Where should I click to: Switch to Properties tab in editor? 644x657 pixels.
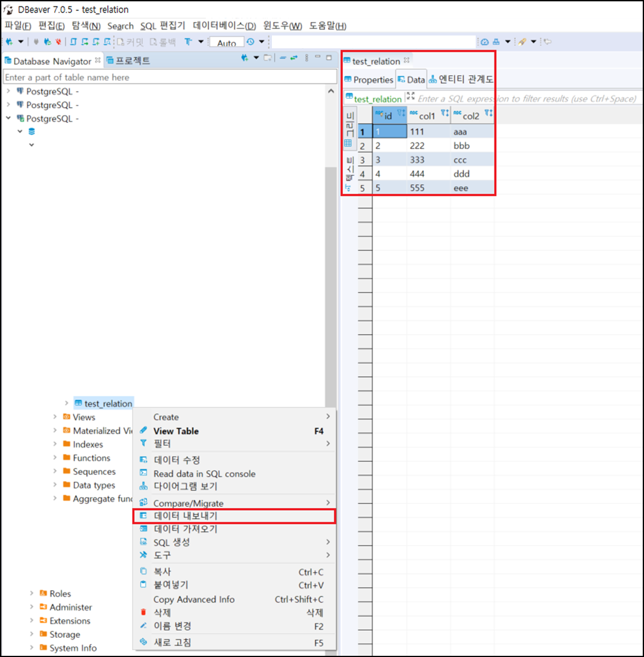click(x=369, y=80)
